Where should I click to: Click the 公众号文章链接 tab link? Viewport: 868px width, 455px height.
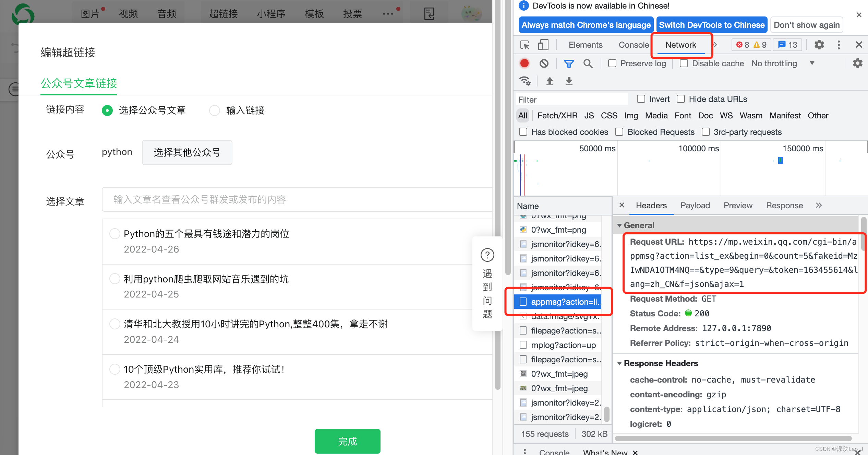tap(79, 83)
